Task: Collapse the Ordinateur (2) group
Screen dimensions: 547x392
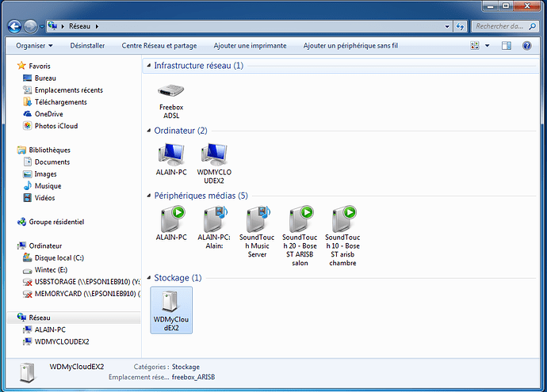Action: 149,131
